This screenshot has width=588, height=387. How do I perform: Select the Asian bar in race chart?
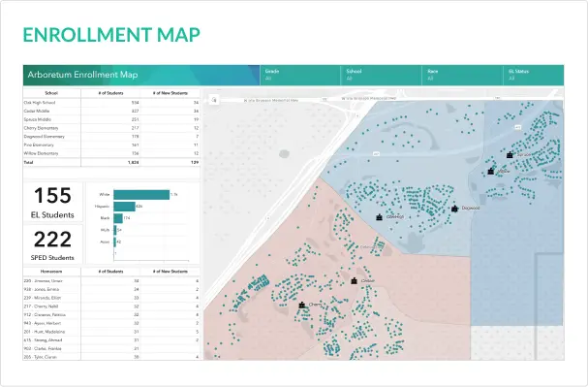pyautogui.click(x=114, y=242)
